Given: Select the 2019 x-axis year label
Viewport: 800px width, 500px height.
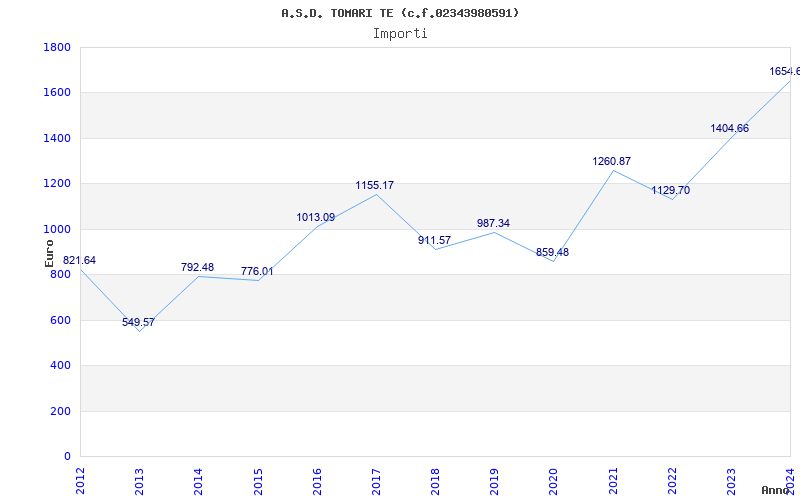Looking at the screenshot, I should (494, 478).
